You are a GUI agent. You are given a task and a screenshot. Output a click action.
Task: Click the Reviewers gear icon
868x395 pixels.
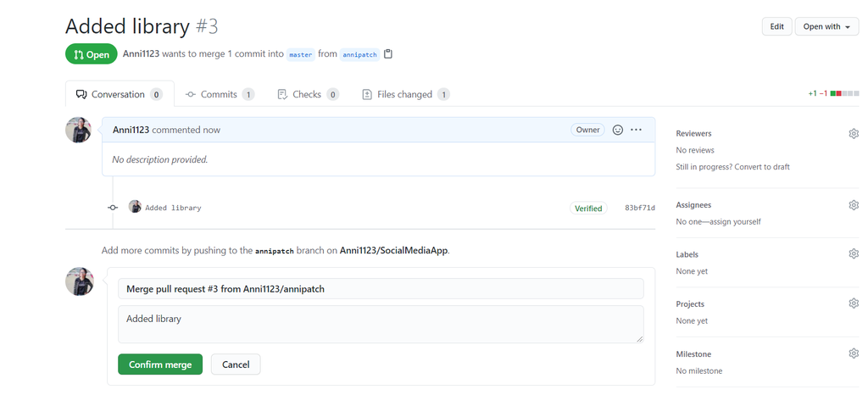click(854, 134)
